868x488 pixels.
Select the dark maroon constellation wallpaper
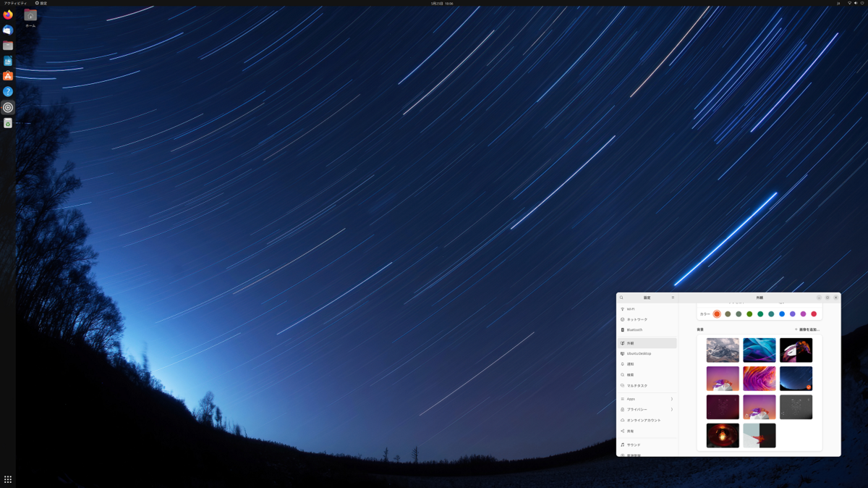click(x=723, y=407)
